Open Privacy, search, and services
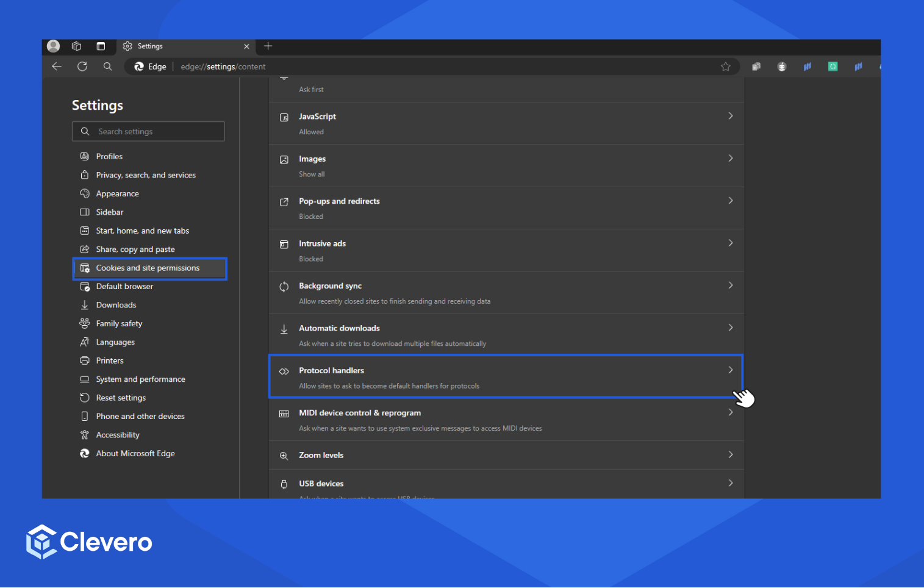The width and height of the screenshot is (924, 588). click(146, 175)
